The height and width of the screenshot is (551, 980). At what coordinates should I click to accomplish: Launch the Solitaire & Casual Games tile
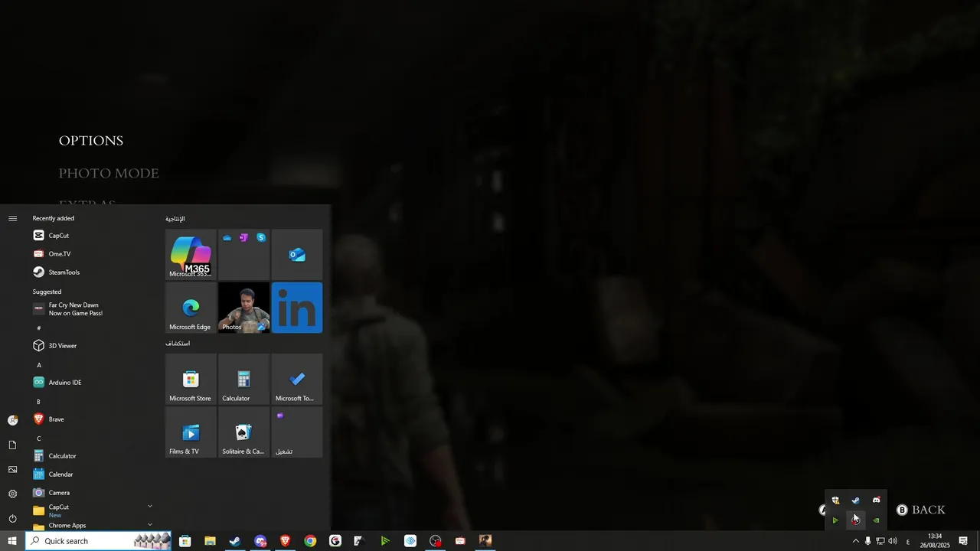243,432
